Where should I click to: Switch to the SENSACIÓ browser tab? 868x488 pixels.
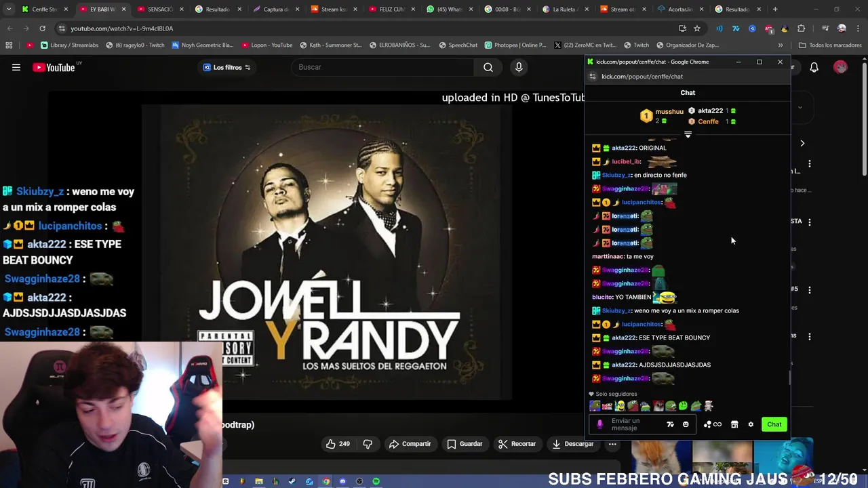coord(159,9)
